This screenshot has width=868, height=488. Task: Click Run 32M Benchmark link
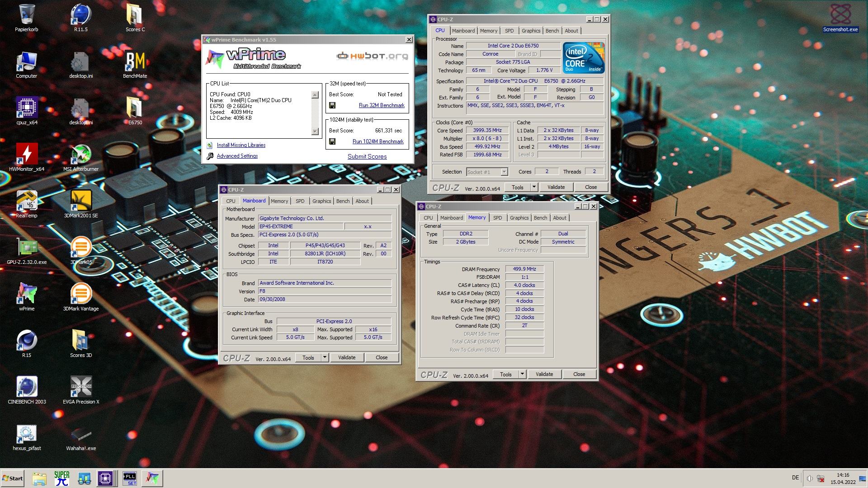382,105
